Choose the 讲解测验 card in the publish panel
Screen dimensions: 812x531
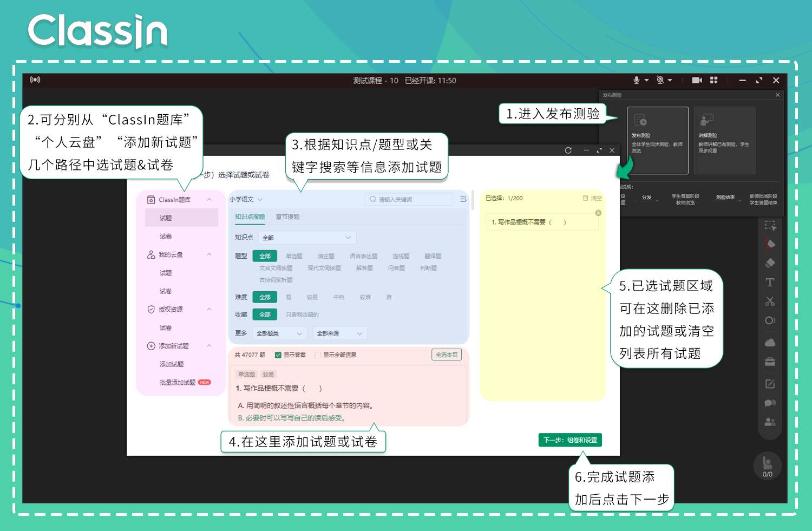click(725, 140)
